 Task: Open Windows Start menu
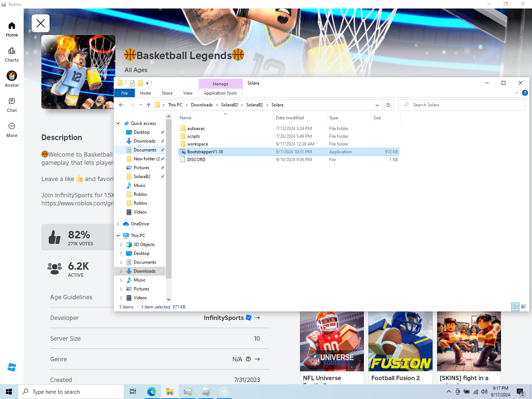9,392
